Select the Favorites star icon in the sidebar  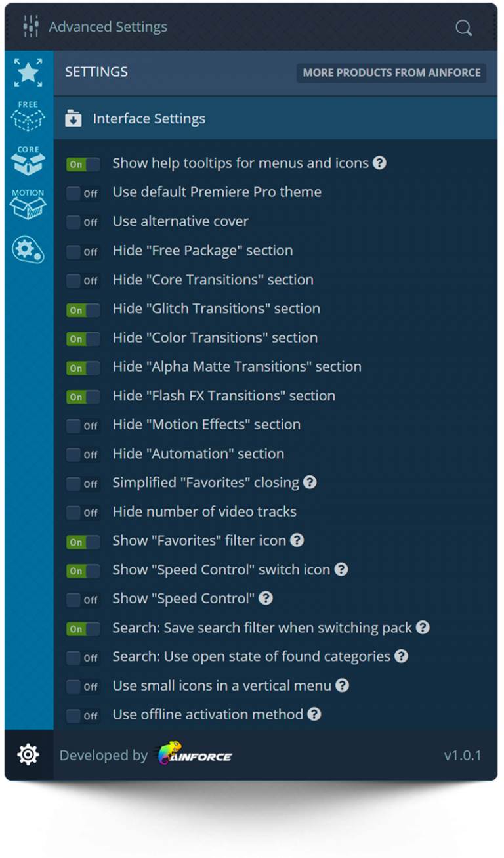pos(28,72)
